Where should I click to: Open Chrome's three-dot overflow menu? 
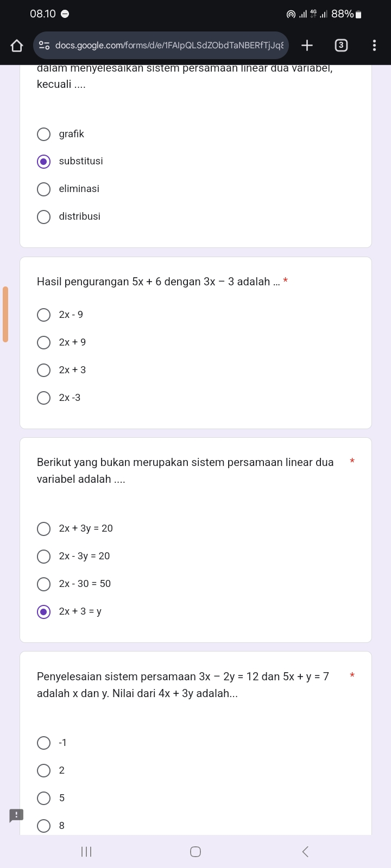point(374,46)
